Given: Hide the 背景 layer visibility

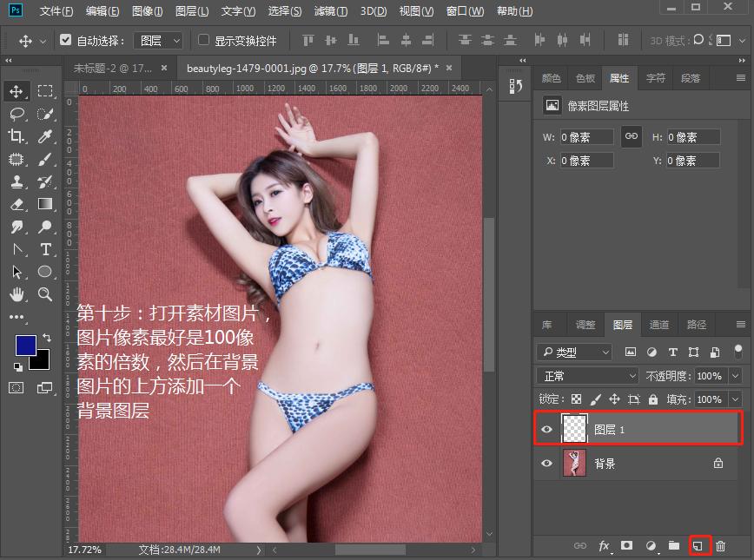Looking at the screenshot, I should pos(546,463).
